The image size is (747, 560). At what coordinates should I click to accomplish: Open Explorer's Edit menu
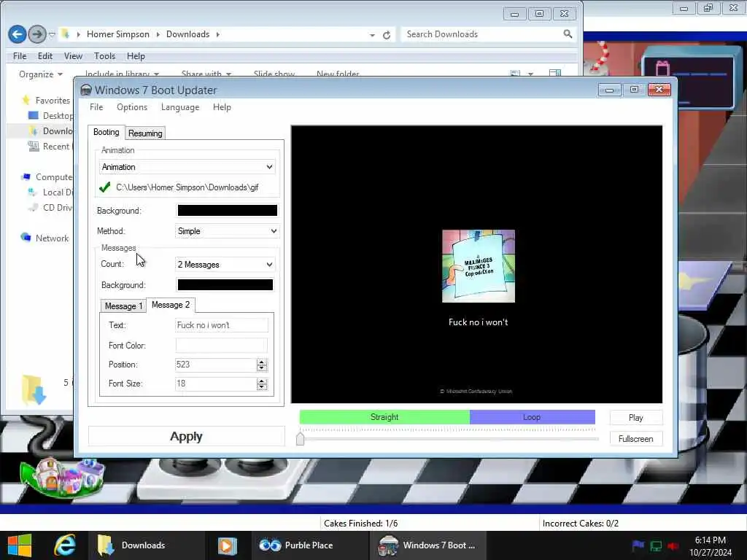(45, 56)
